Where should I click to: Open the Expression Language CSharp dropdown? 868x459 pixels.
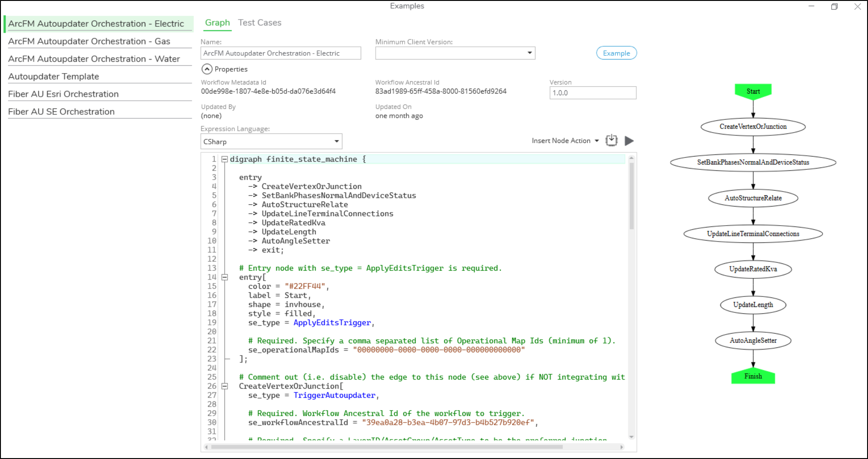271,142
